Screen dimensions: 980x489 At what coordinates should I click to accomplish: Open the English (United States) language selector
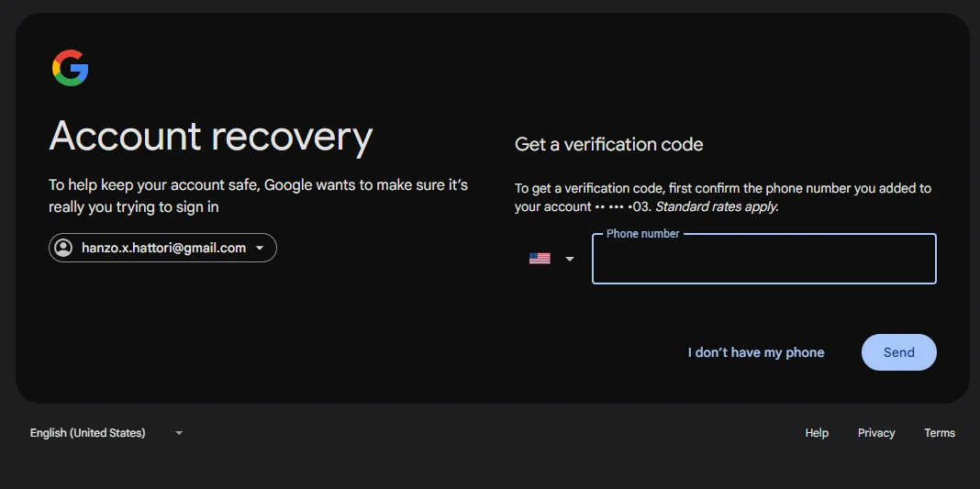pos(106,433)
